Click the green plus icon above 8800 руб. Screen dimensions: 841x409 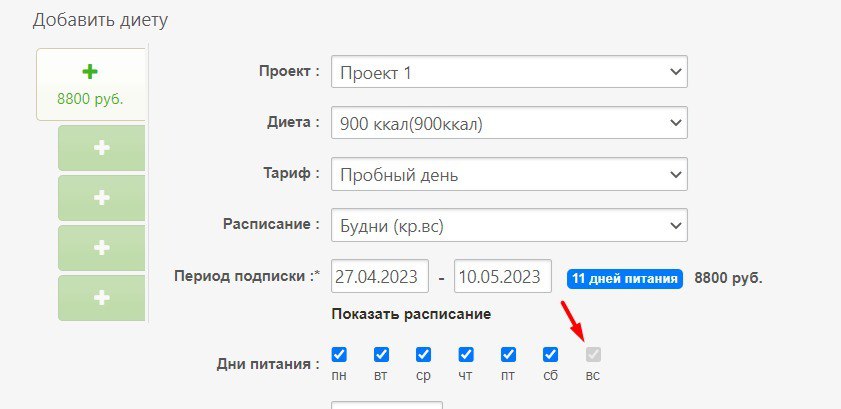[91, 72]
